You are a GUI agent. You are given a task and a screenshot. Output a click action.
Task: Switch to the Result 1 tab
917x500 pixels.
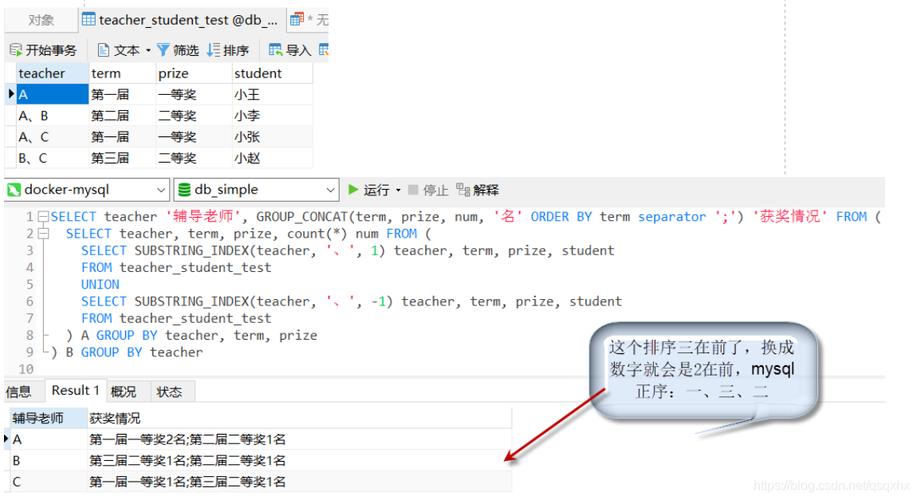point(75,390)
